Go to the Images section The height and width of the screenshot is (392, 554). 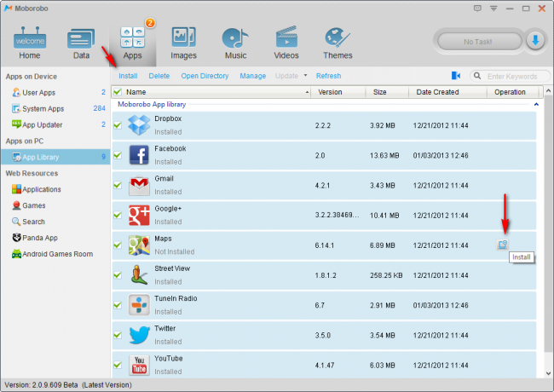pyautogui.click(x=183, y=43)
